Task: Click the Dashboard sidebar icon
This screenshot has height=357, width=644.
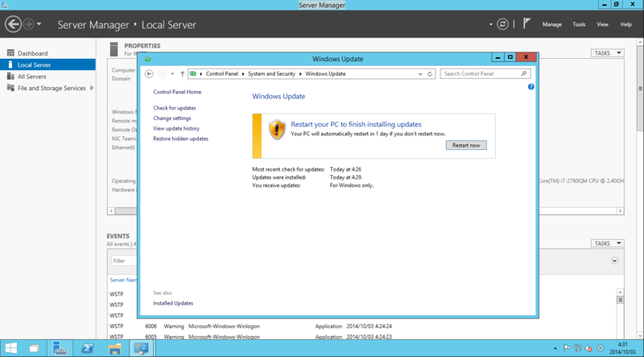Action: [10, 53]
